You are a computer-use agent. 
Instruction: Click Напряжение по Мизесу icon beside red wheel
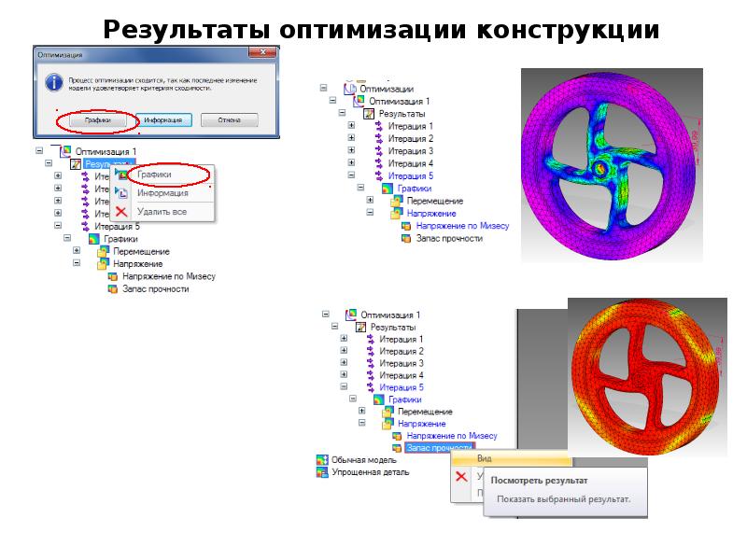398,436
